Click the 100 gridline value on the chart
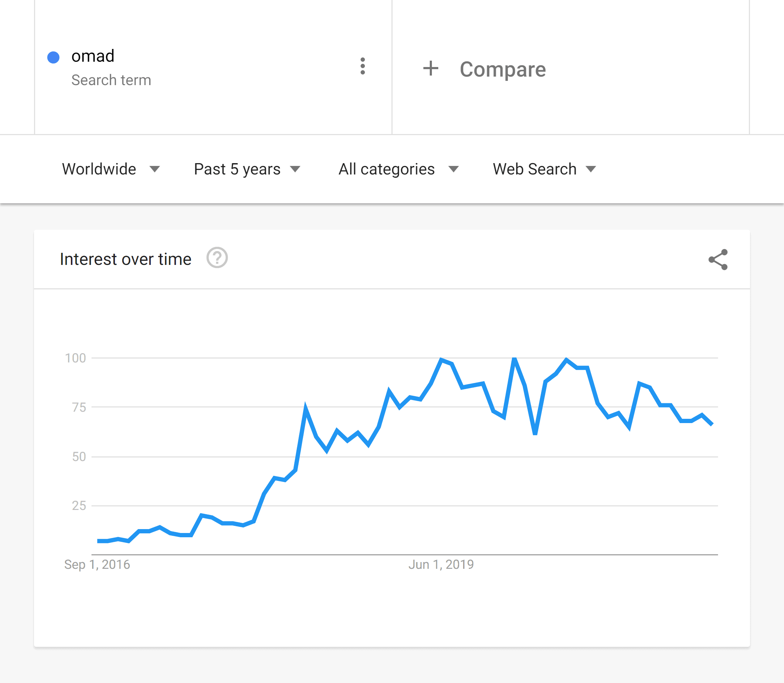The height and width of the screenshot is (683, 784). (x=75, y=358)
